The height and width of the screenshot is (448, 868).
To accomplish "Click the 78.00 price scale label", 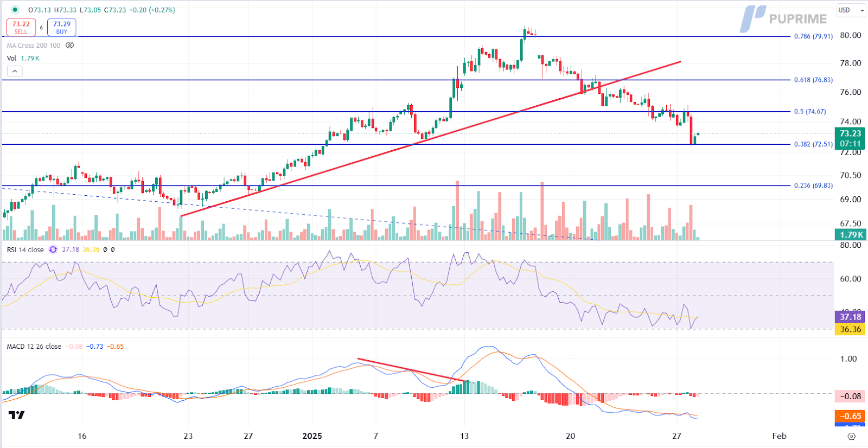I will click(850, 63).
